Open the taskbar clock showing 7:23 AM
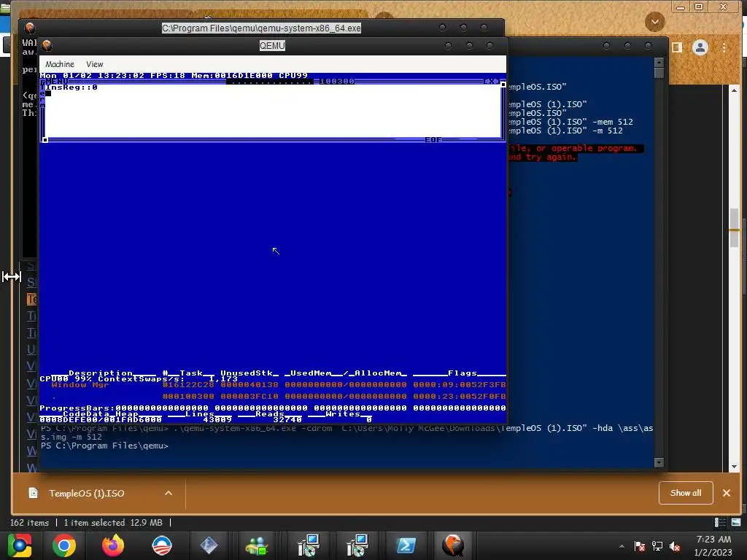The image size is (747, 560). pos(713,545)
